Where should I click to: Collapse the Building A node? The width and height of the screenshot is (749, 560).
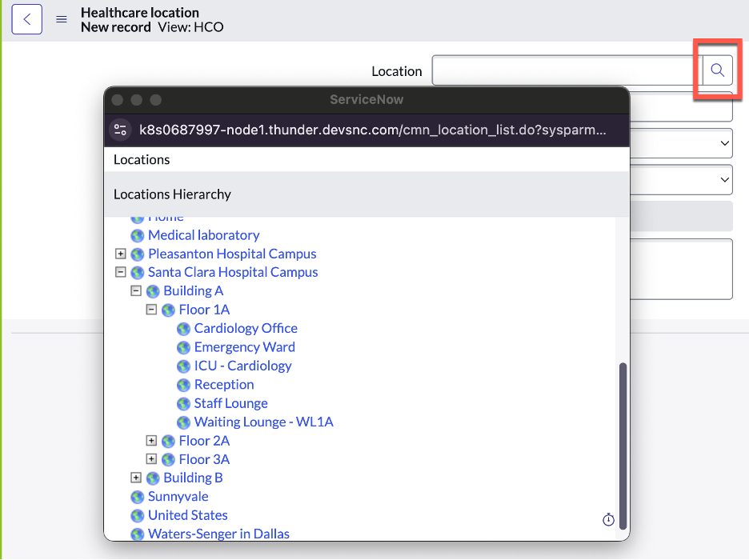(x=136, y=290)
